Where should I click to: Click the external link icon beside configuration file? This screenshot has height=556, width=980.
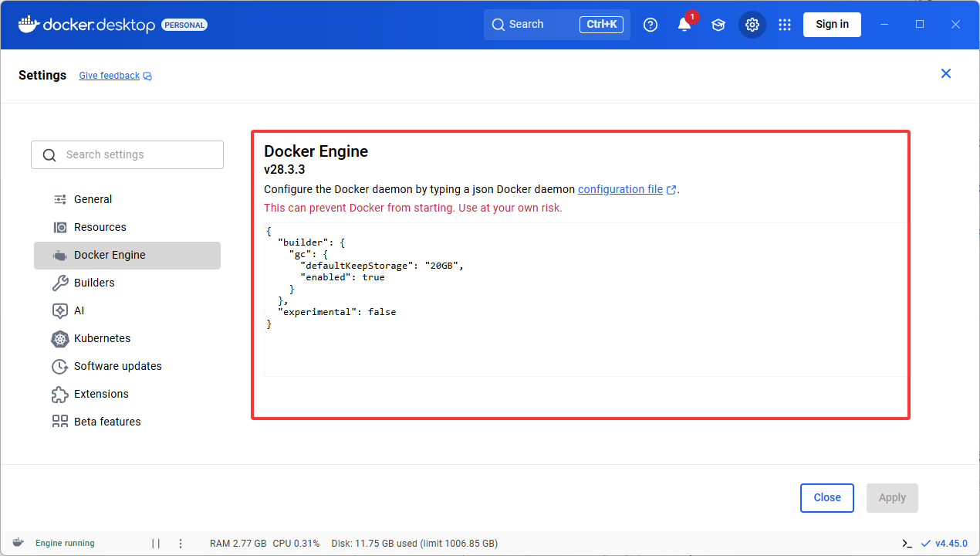(671, 190)
